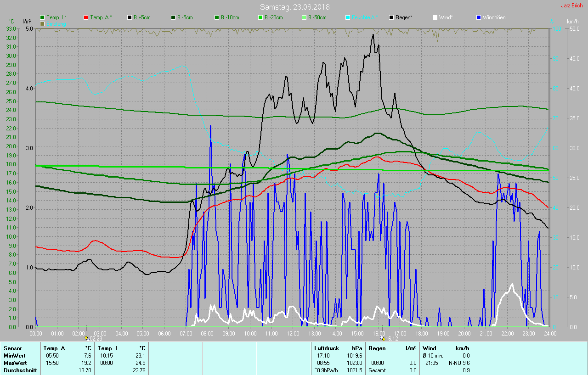
Task: Click the Wind column header in table
Action: point(430,348)
